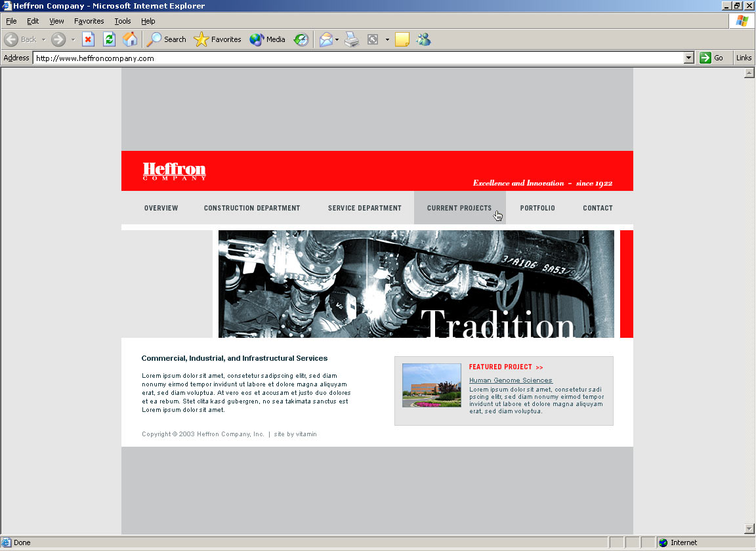Print the page using printer icon
Screen dimensions: 756x551
pyautogui.click(x=352, y=39)
